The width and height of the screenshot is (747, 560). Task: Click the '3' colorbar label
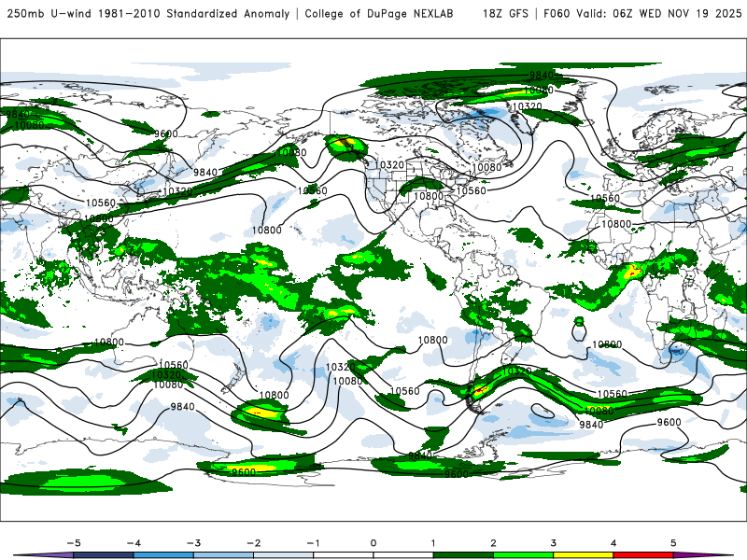pyautogui.click(x=553, y=543)
